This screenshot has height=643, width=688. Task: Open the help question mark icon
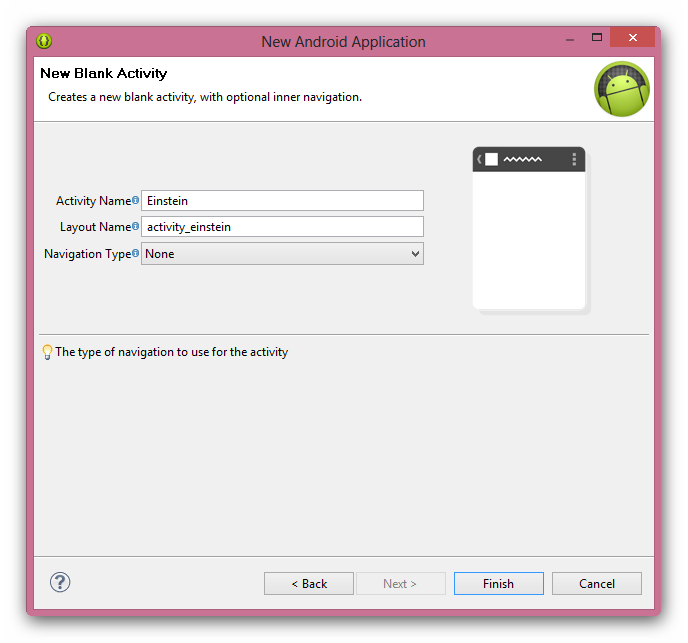[x=60, y=582]
